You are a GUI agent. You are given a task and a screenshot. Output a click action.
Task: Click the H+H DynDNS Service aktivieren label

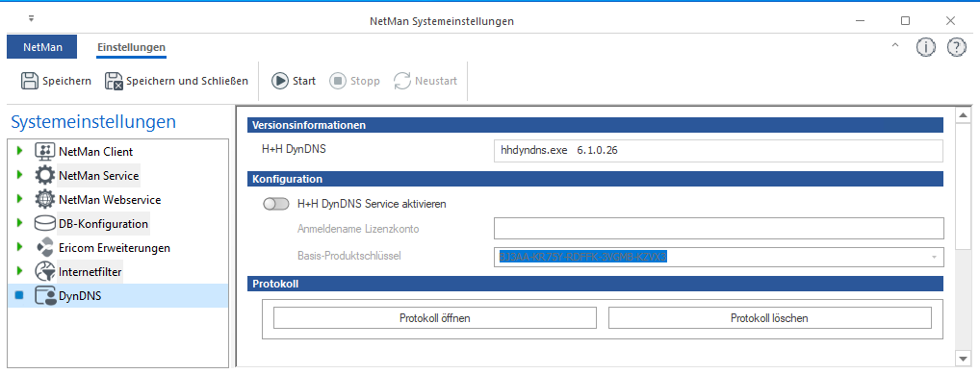pos(372,204)
